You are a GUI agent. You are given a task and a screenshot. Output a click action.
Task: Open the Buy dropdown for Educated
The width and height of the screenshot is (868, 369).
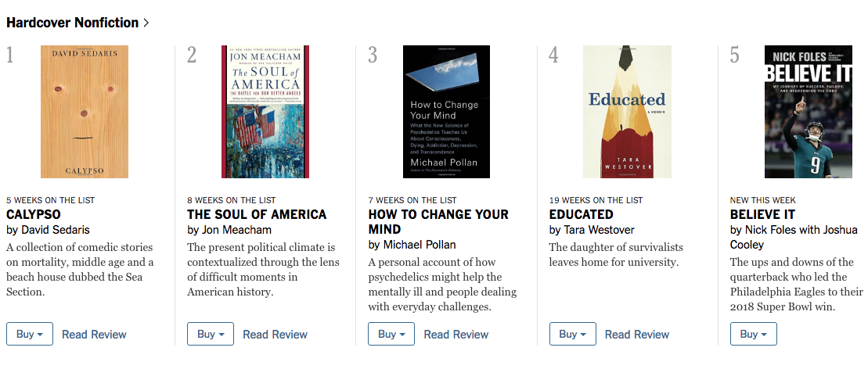(572, 334)
